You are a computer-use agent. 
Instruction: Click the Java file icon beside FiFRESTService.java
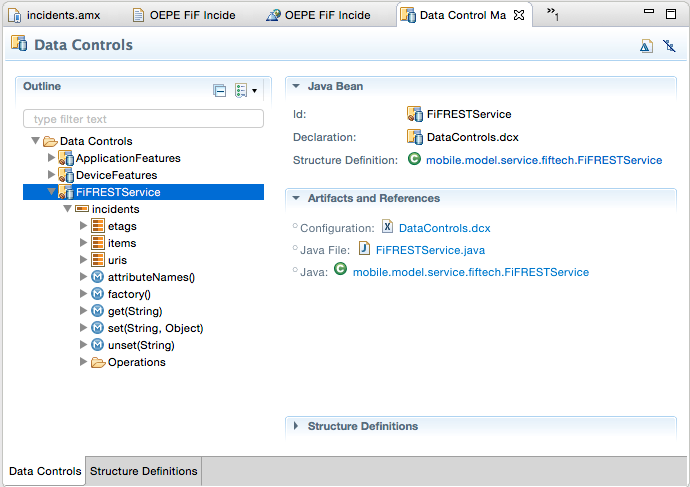[364, 249]
